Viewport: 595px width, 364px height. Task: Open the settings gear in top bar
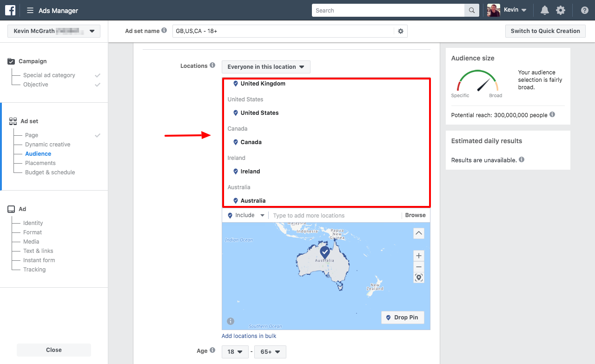(x=561, y=10)
